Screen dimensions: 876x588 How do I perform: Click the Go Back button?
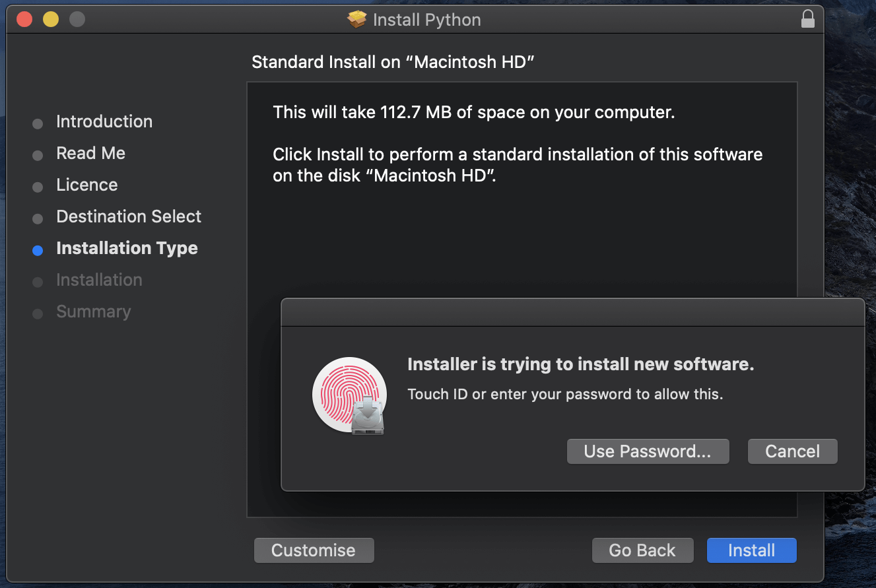click(642, 550)
